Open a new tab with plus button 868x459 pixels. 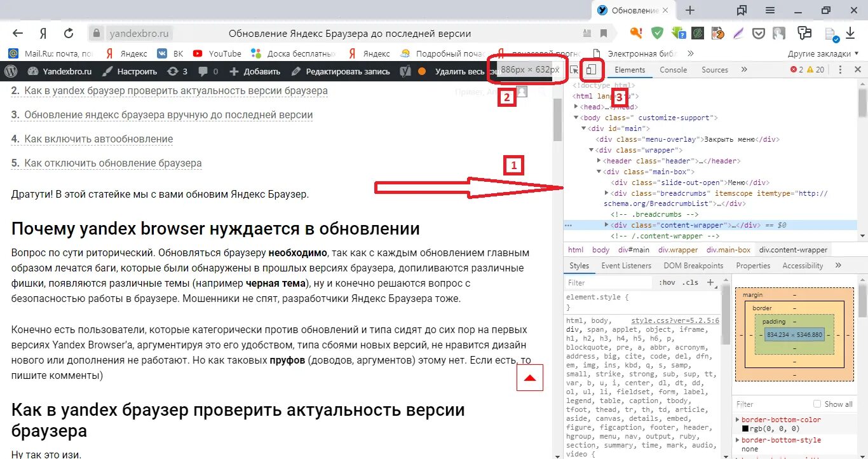pyautogui.click(x=690, y=10)
